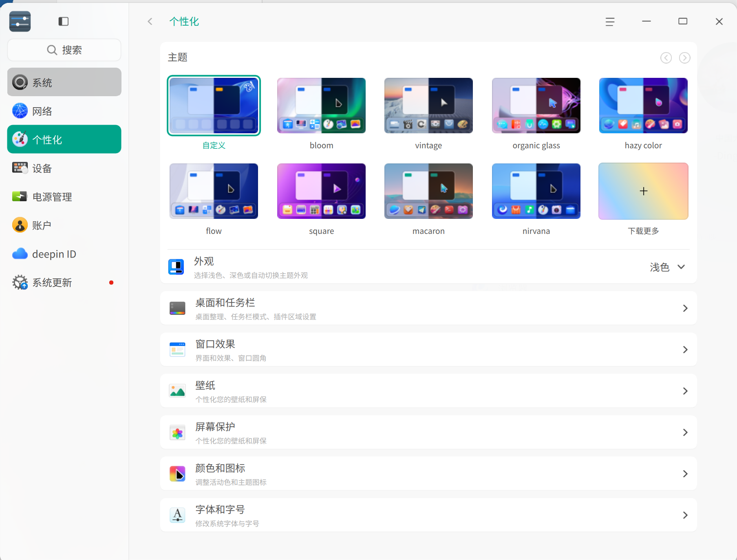Click the 字体和字号 letter icon
Screen dimensions: 737x560
[x=177, y=515]
